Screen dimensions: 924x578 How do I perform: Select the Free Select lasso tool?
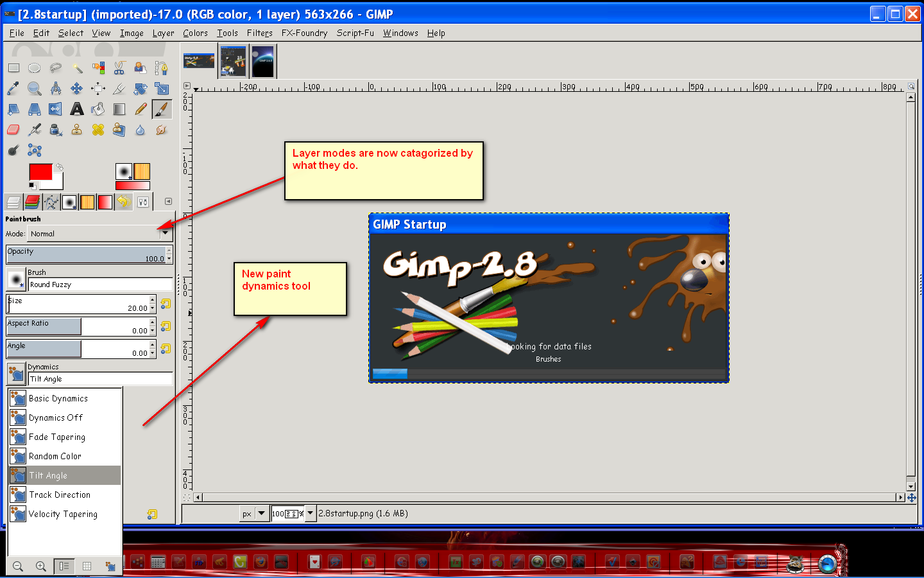point(56,67)
